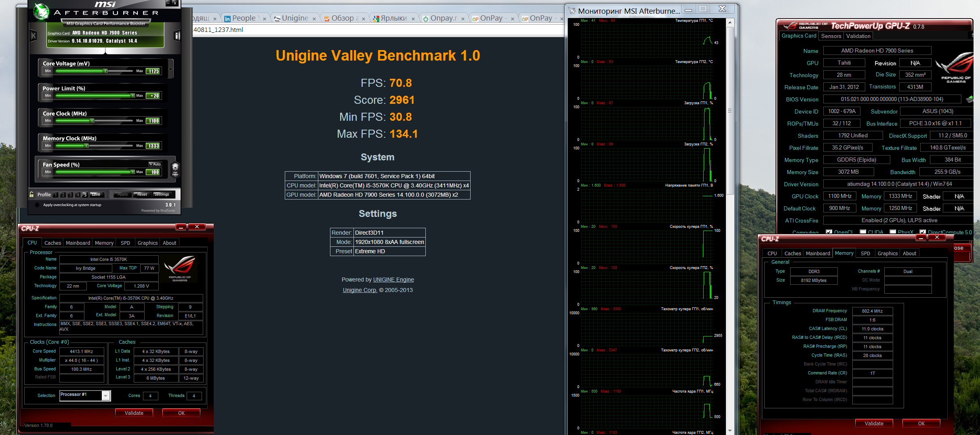Click the browser address bar
Viewport: 980px width, 435px height.
[x=378, y=29]
